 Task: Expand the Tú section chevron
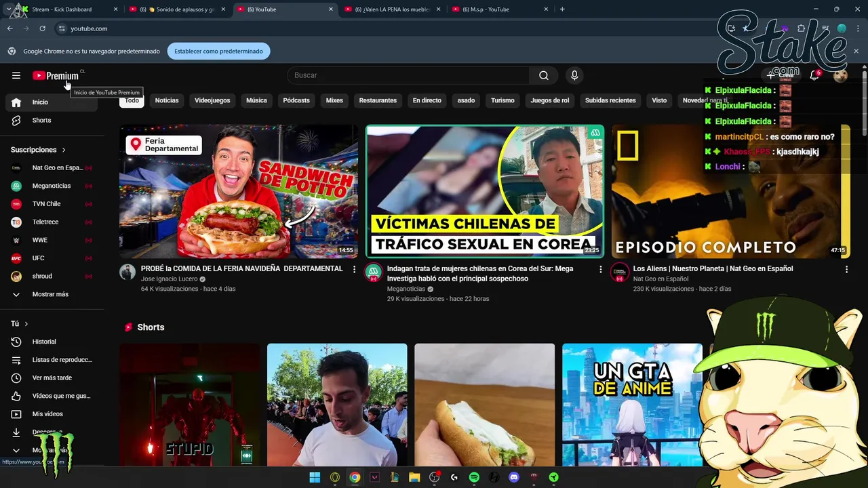pyautogui.click(x=26, y=324)
